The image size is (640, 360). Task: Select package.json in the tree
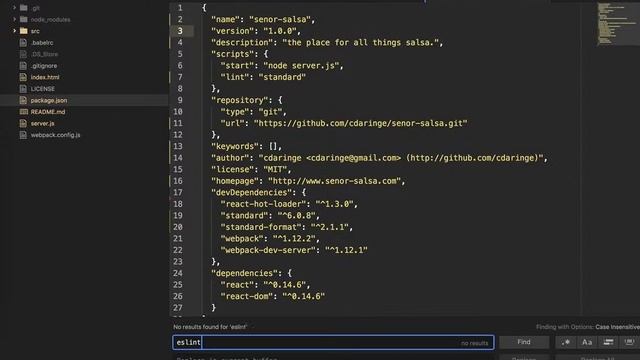point(49,100)
